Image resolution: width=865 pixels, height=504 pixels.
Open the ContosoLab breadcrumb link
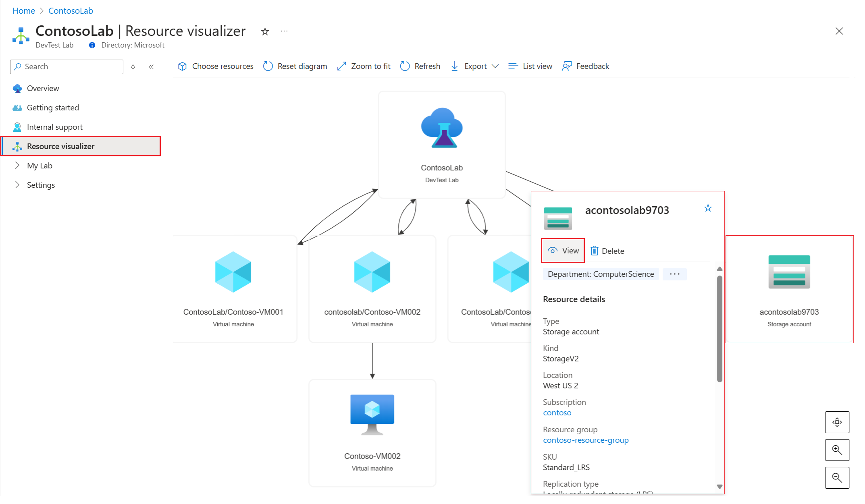tap(71, 11)
